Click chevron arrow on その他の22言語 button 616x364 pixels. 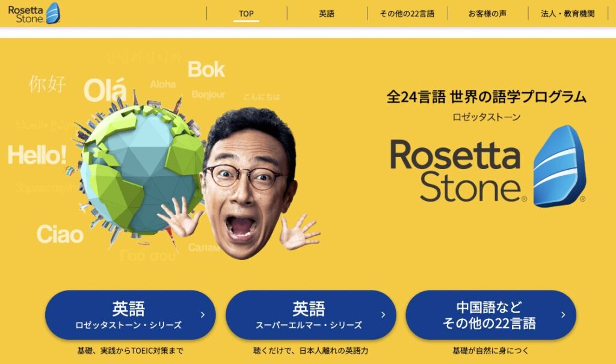click(563, 315)
